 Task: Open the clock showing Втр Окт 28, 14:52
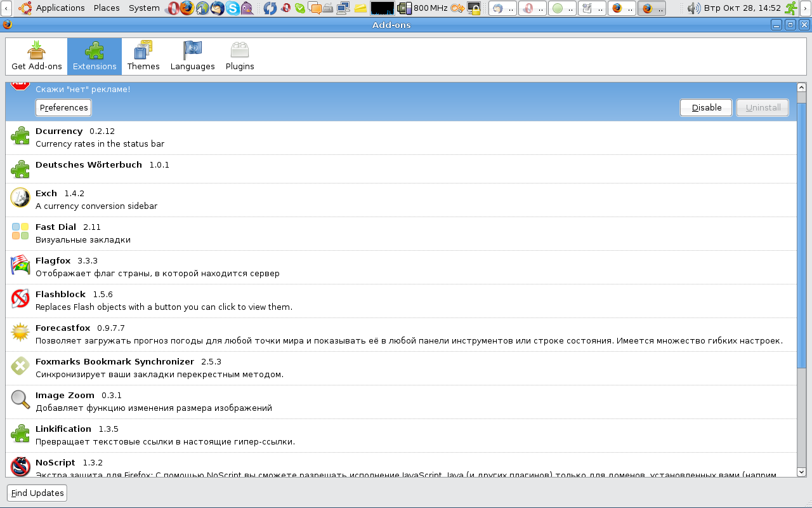[742, 8]
